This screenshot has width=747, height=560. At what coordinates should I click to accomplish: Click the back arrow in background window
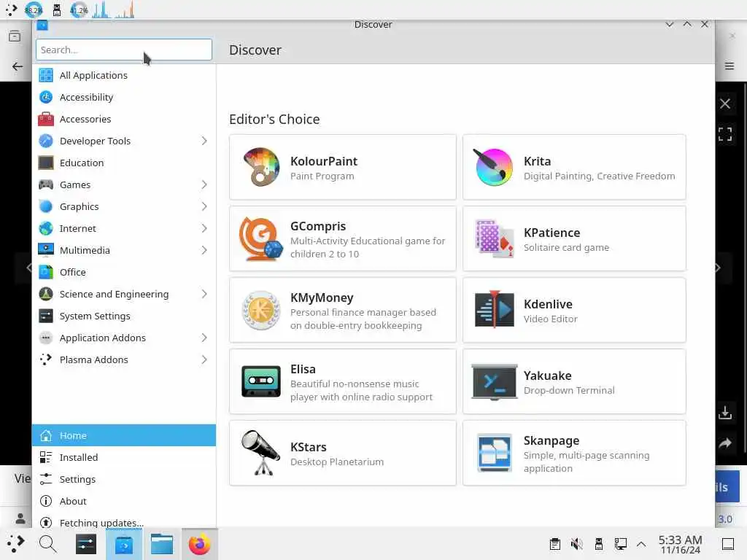click(18, 66)
